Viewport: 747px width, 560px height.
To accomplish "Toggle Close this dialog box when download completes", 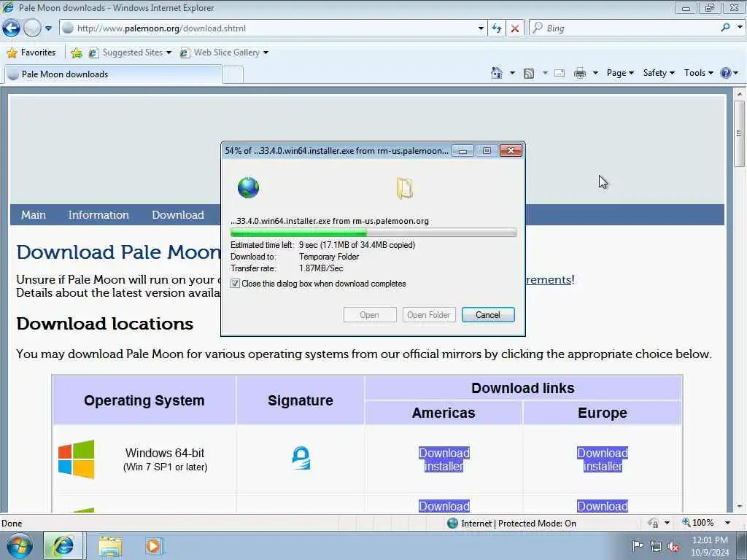I will [x=235, y=284].
